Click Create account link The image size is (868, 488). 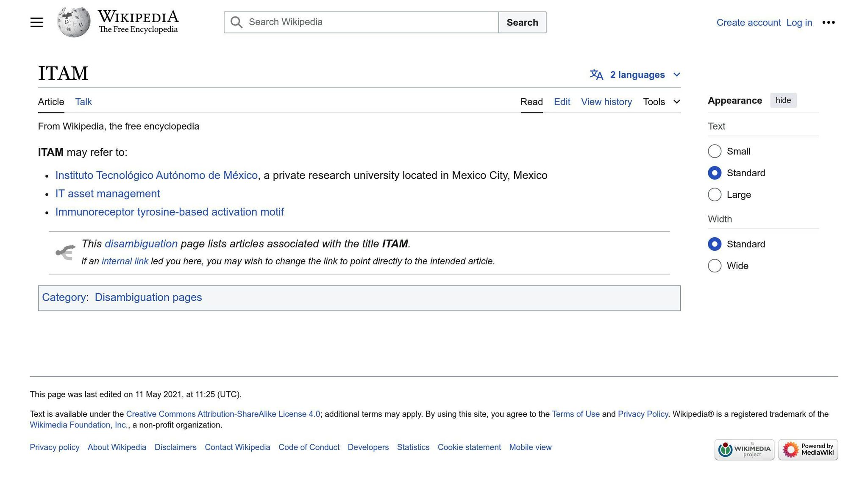748,22
